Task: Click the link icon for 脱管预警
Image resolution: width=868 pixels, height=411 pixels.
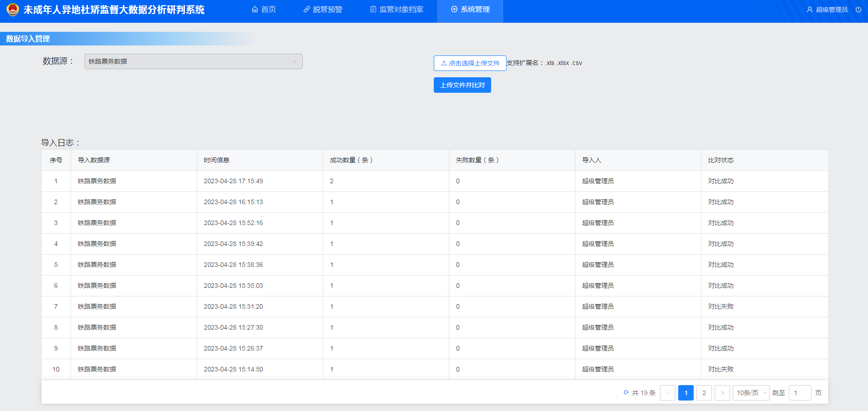Action: (x=307, y=10)
